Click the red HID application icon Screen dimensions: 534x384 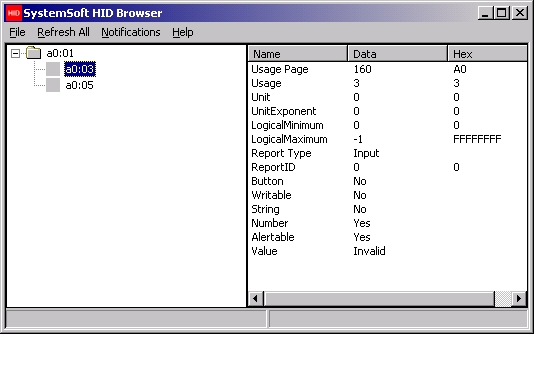(14, 13)
